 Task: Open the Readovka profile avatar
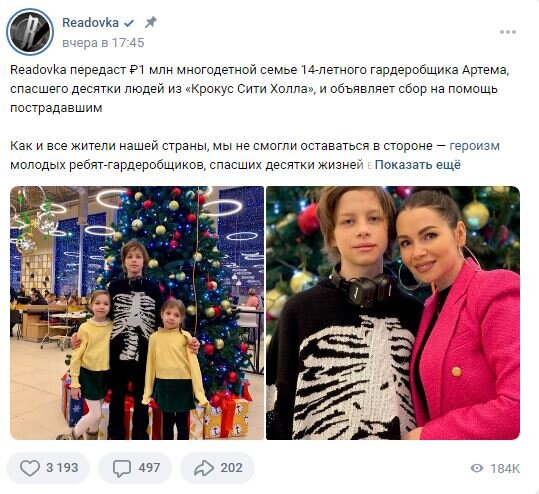[30, 32]
